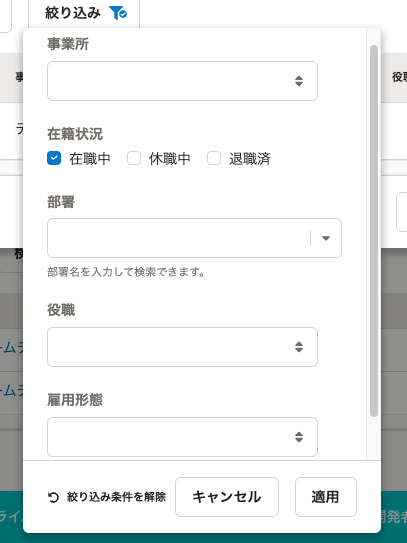
Task: Open the 雇用形態 select box
Action: 182,437
